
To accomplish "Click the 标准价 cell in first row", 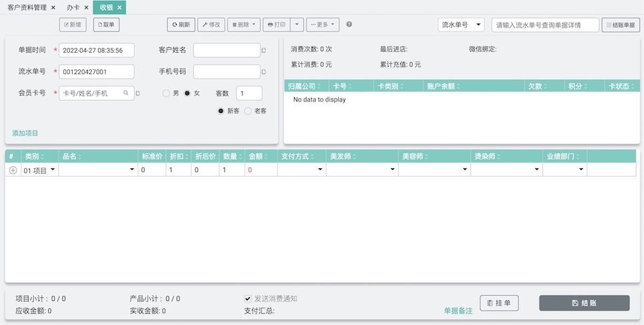I will coord(152,170).
